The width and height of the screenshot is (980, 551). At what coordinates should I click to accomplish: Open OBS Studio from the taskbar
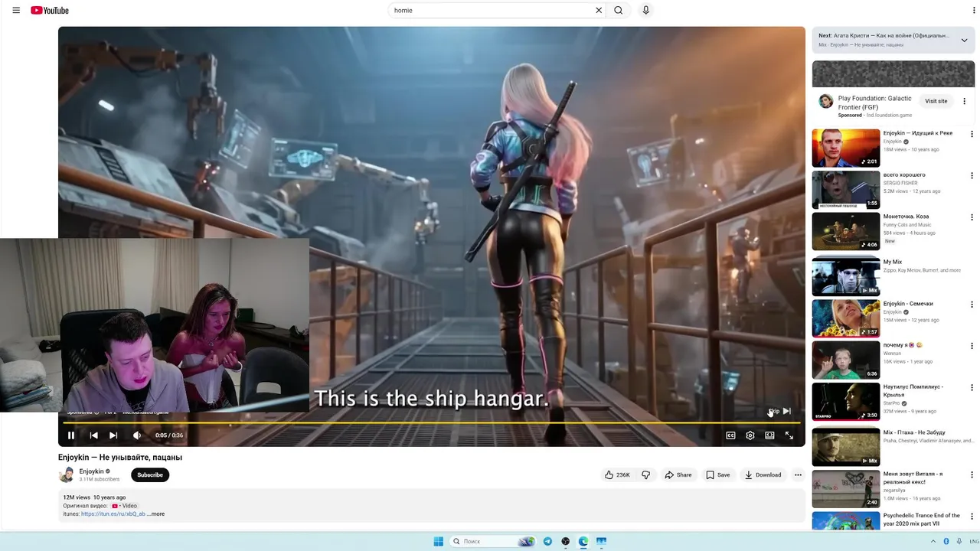pos(566,541)
